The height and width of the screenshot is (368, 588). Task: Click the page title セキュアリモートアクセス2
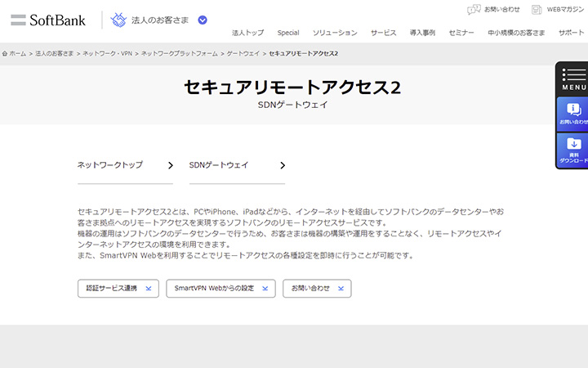292,88
